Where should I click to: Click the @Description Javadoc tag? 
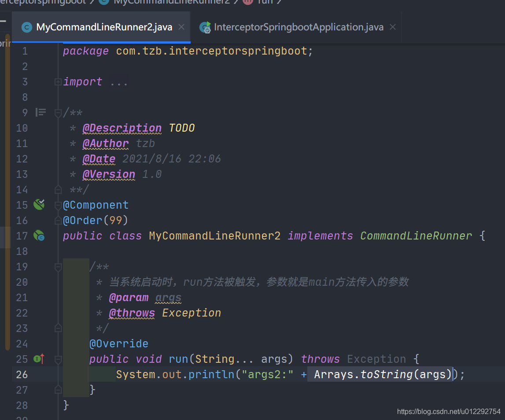tap(122, 128)
